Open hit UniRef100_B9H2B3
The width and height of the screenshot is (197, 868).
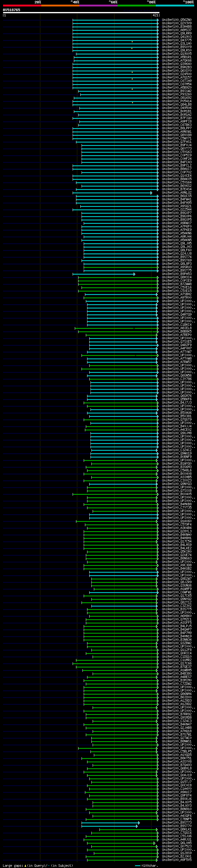click(x=177, y=67)
